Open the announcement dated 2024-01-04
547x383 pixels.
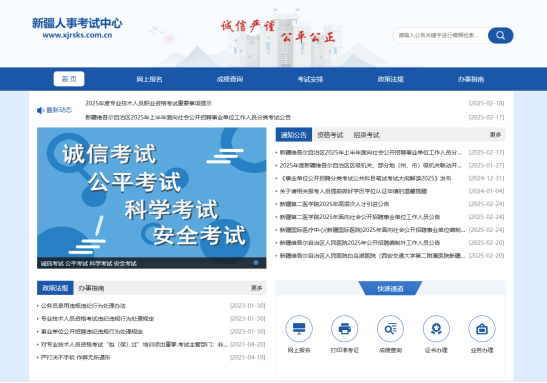(x=353, y=191)
